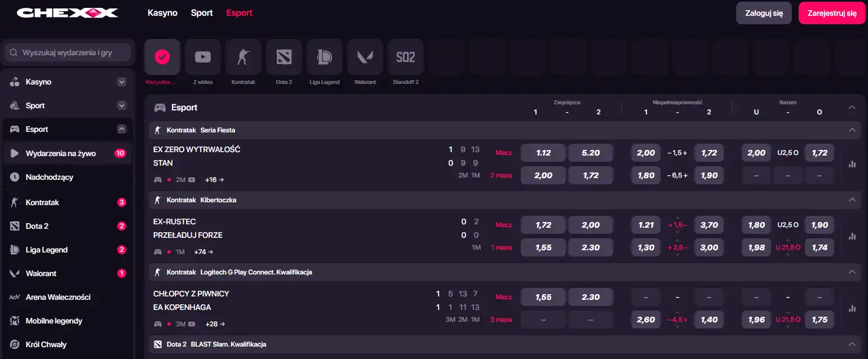Collapse the Esport main section chevron
The height and width of the screenshot is (359, 868).
point(852,107)
